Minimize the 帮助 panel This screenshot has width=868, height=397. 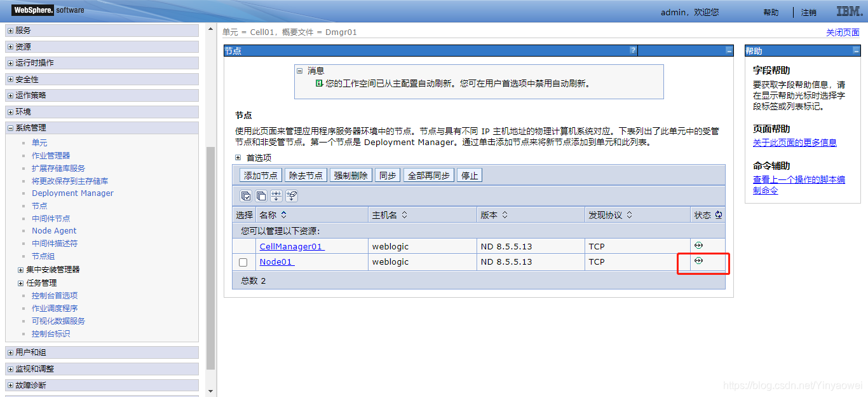tap(856, 50)
